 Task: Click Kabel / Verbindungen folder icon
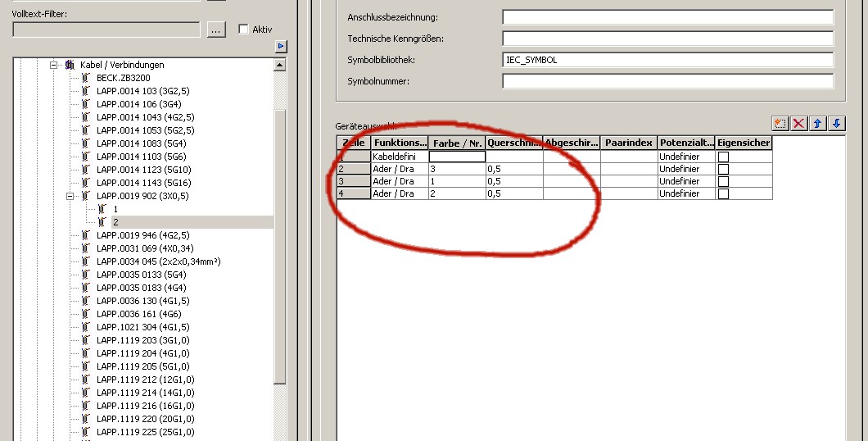point(70,65)
